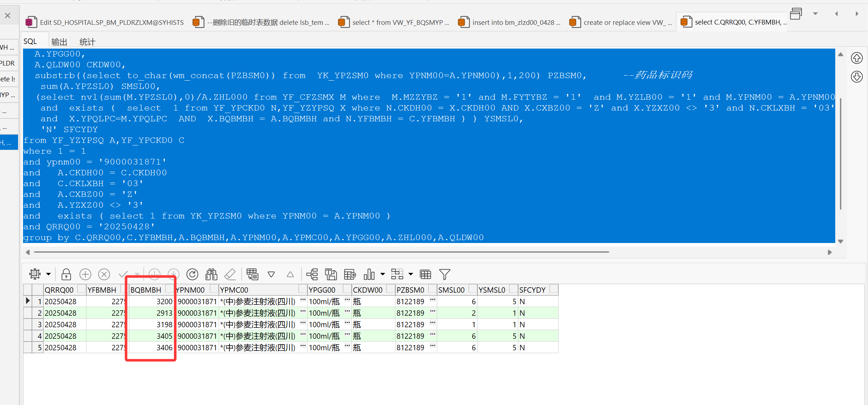The width and height of the screenshot is (868, 405).
Task: Click the eraser clear record icon
Action: click(230, 274)
